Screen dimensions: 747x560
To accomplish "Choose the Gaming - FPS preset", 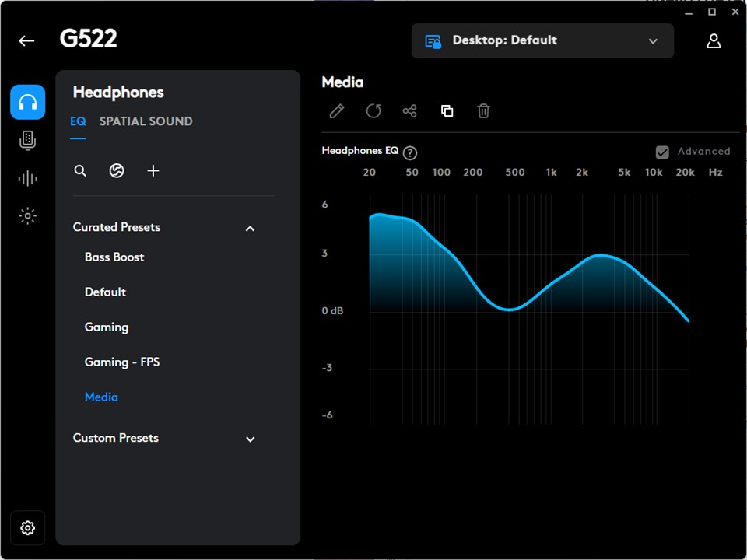I will [122, 362].
